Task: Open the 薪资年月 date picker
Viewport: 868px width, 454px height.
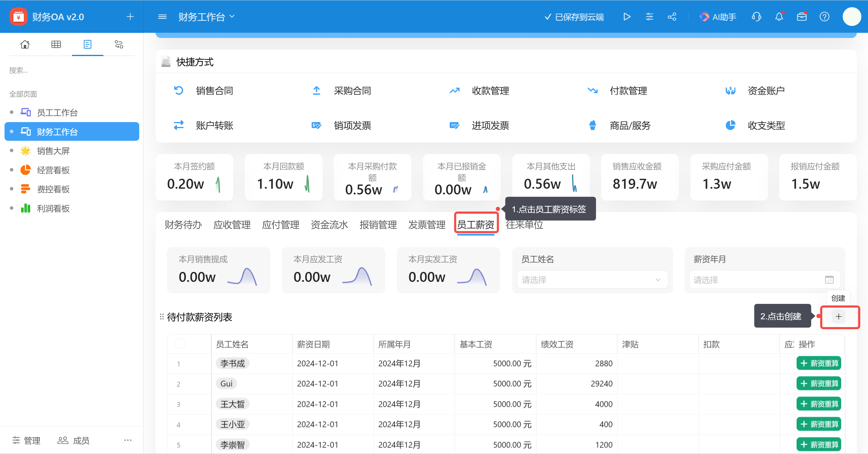Action: pos(765,279)
